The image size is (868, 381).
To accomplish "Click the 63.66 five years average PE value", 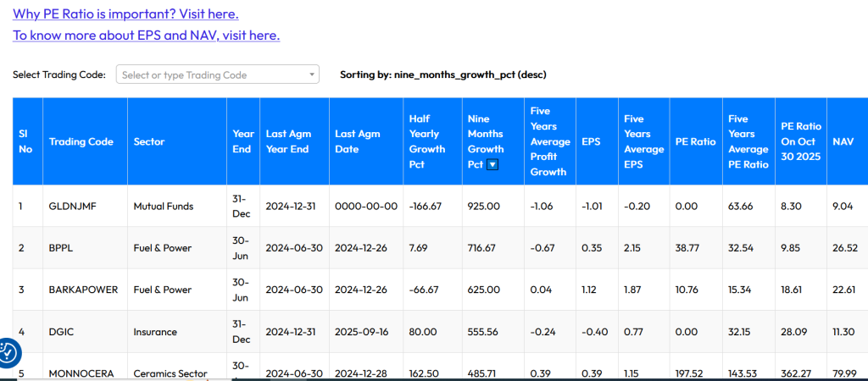I will tap(741, 207).
